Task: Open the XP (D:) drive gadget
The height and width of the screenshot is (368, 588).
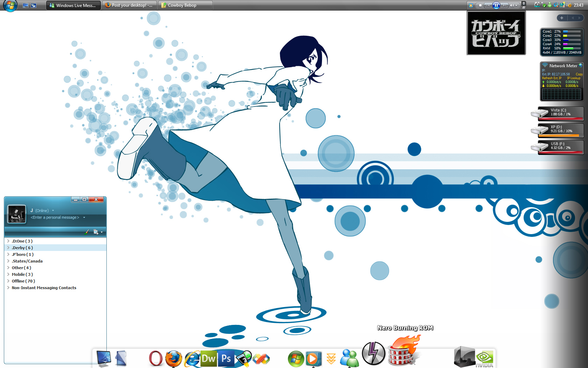Action: click(558, 130)
